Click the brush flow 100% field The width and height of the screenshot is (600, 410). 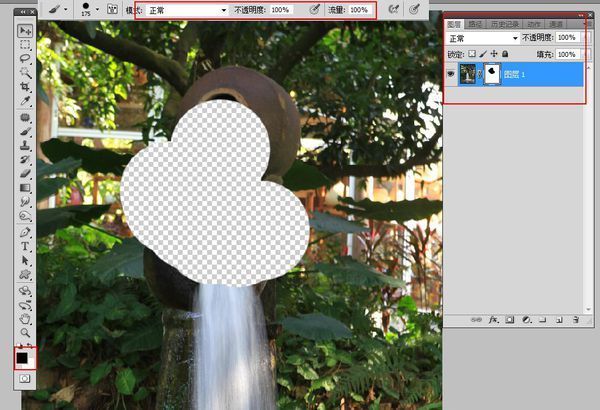point(360,9)
